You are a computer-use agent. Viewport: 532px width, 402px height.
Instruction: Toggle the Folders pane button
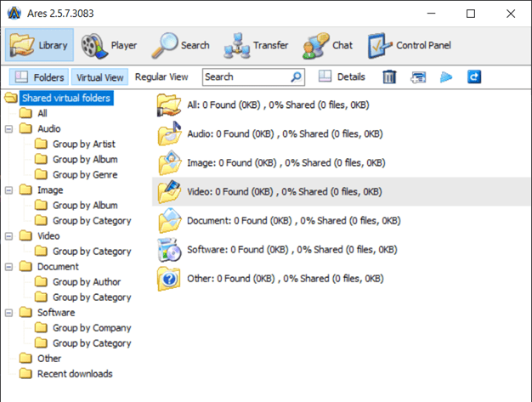click(39, 77)
